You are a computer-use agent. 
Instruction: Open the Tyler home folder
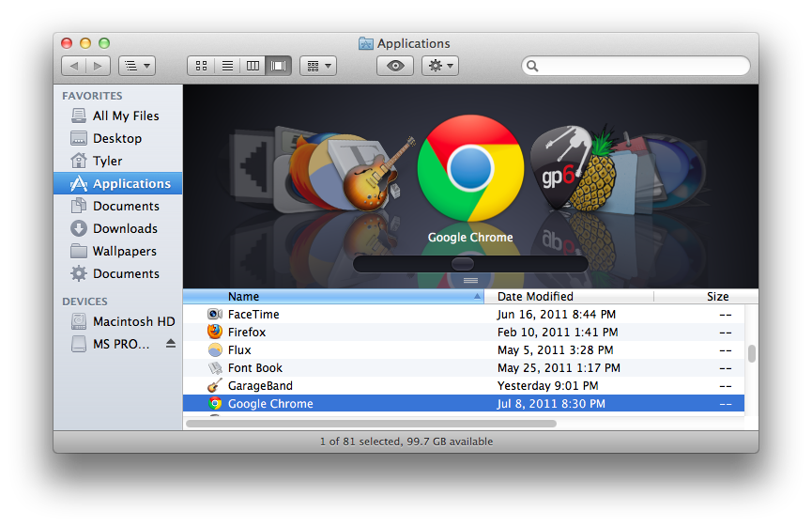(x=118, y=162)
